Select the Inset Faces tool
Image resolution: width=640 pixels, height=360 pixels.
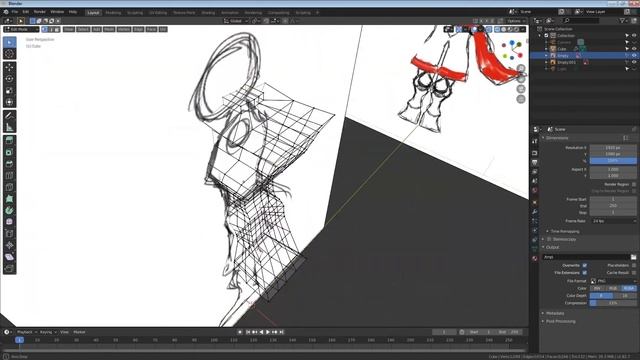coord(9,152)
